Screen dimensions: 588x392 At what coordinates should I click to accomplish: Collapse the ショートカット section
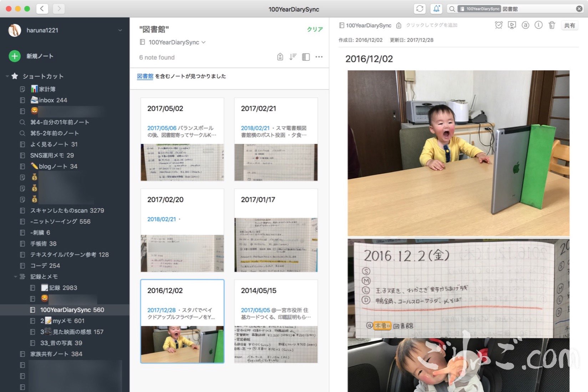coord(7,76)
